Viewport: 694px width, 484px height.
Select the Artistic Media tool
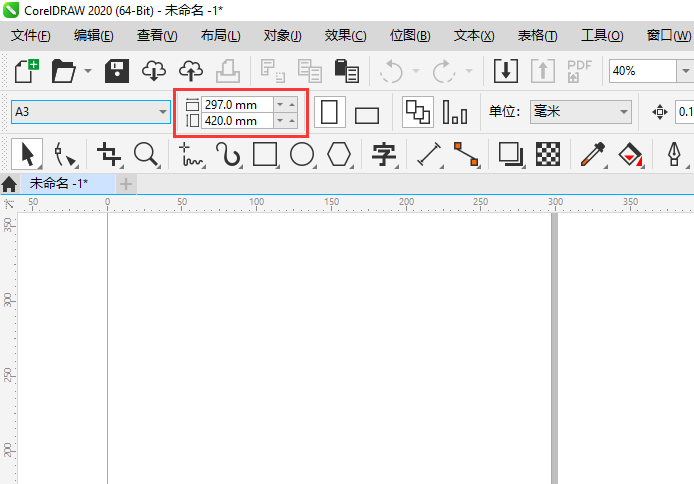point(228,155)
